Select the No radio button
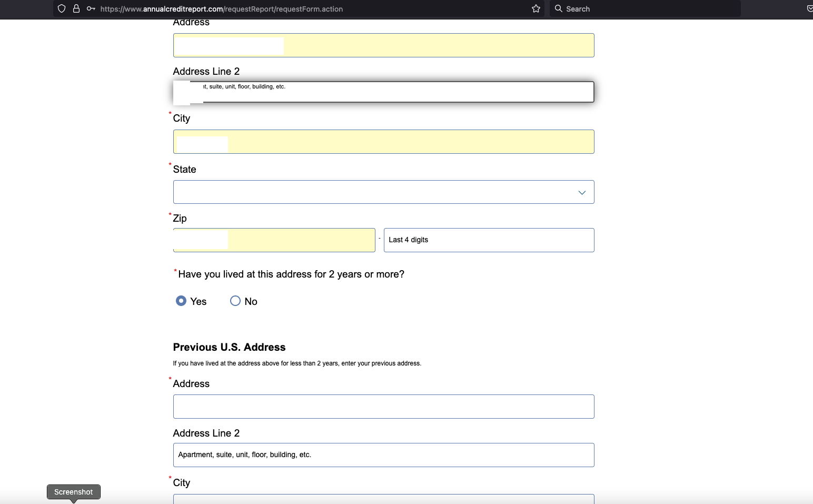The width and height of the screenshot is (813, 504). (235, 301)
